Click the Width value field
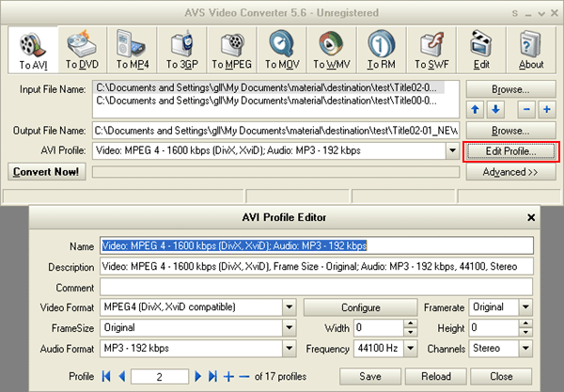Image resolution: width=564 pixels, height=392 pixels. (x=379, y=328)
